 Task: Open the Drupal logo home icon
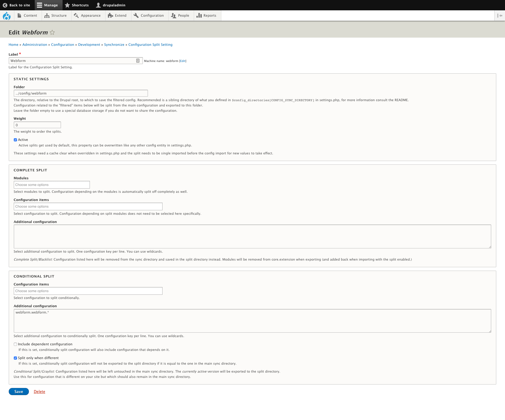coord(7,16)
